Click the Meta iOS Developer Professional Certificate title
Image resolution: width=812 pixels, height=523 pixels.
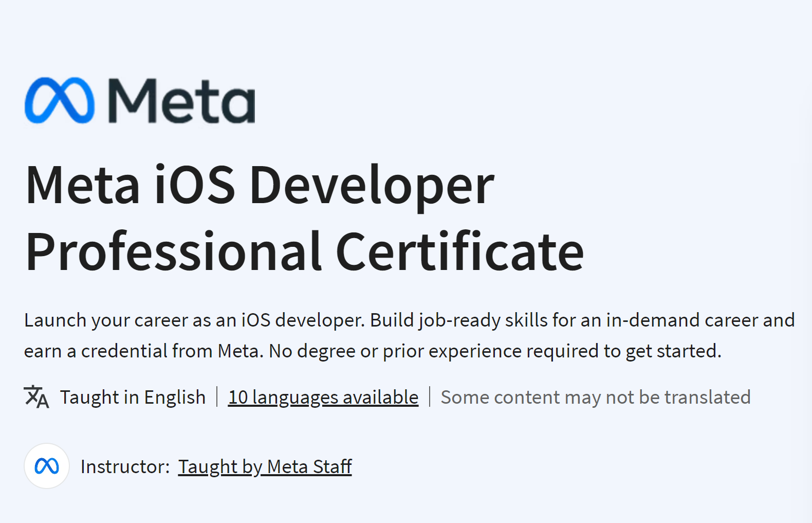[x=304, y=218]
